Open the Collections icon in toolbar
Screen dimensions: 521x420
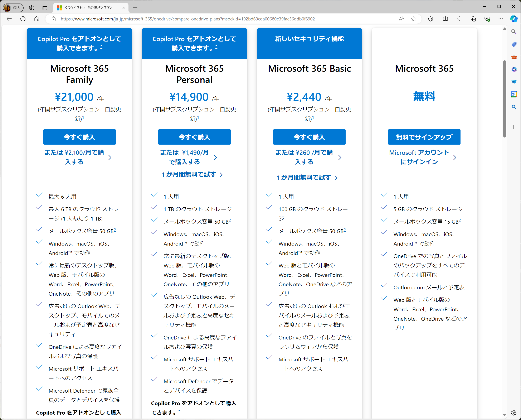473,19
